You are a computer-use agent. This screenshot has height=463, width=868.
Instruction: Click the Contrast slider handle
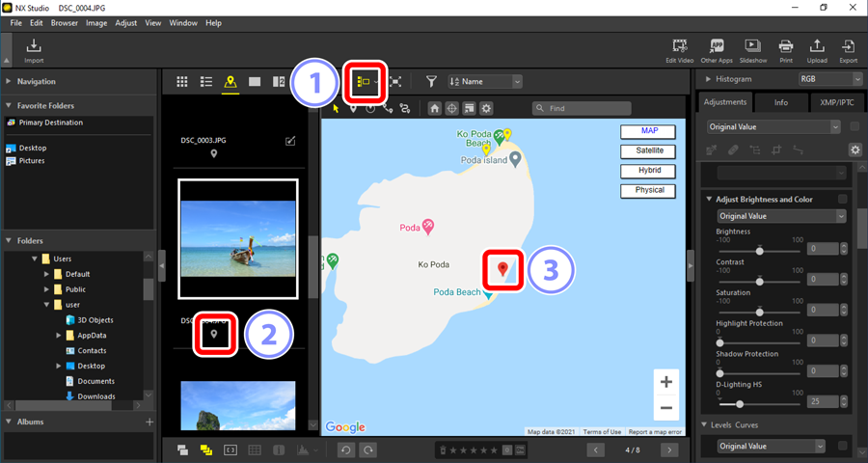coord(760,282)
